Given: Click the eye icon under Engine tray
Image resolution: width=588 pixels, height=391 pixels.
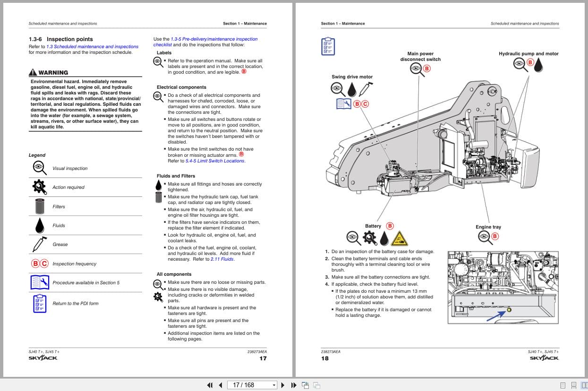Looking at the screenshot, I should (485, 237).
